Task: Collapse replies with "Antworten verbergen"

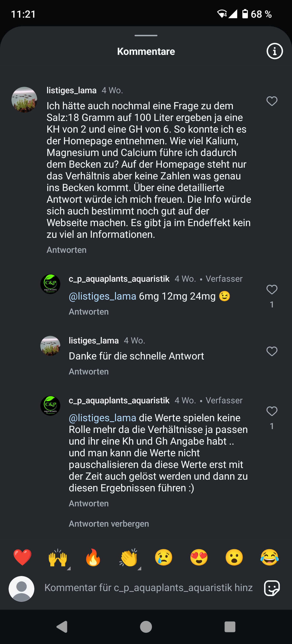Action: click(109, 524)
